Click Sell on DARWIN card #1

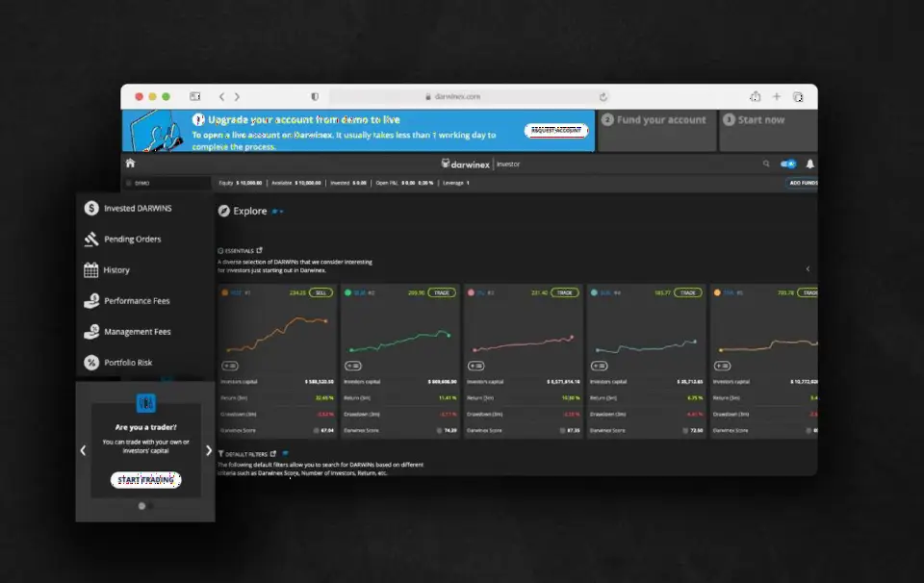(x=321, y=292)
